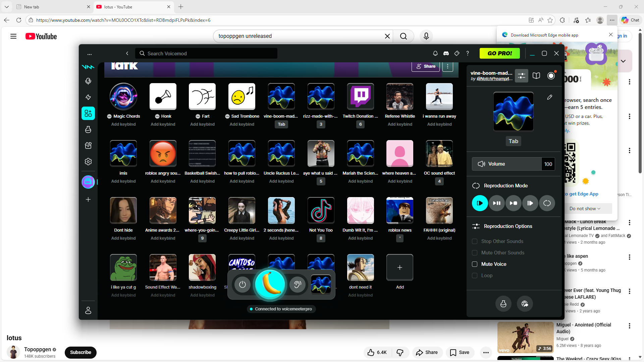Image resolution: width=644 pixels, height=362 pixels.
Task: Play the Honk sound
Action: [x=163, y=97]
